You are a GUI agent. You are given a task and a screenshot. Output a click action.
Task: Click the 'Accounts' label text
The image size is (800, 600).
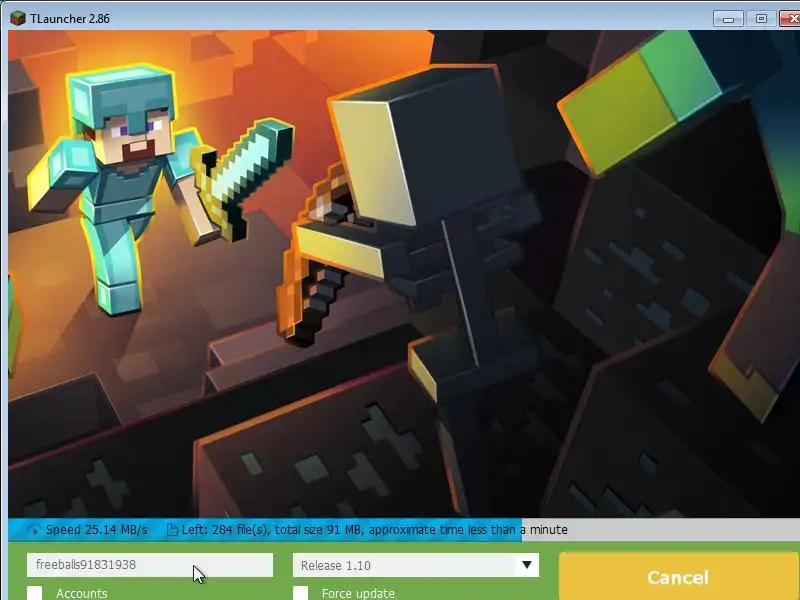82,593
